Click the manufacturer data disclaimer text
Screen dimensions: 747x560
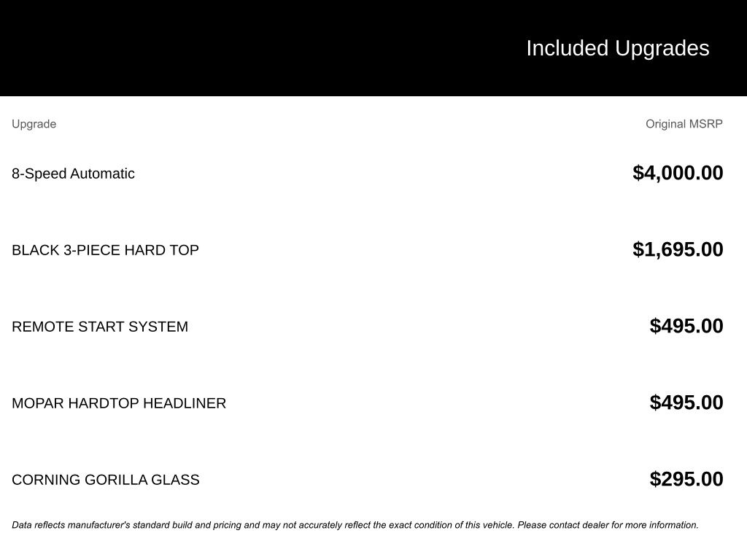[x=355, y=525]
